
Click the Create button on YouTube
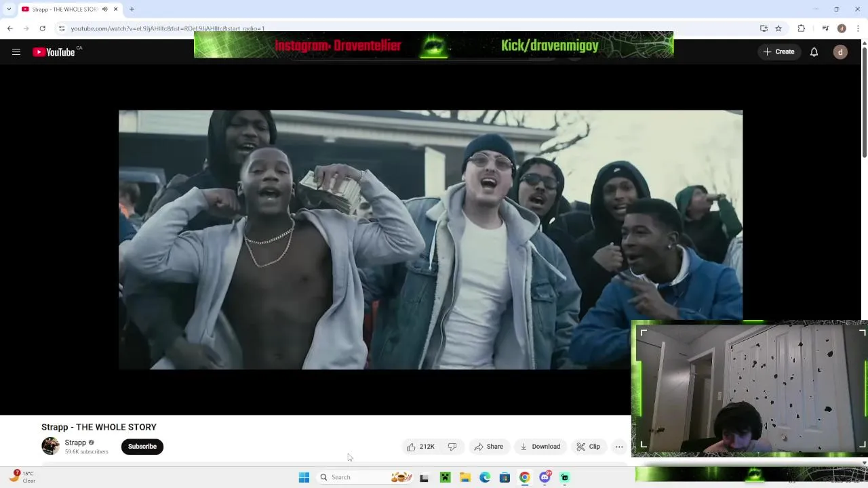[x=778, y=52]
